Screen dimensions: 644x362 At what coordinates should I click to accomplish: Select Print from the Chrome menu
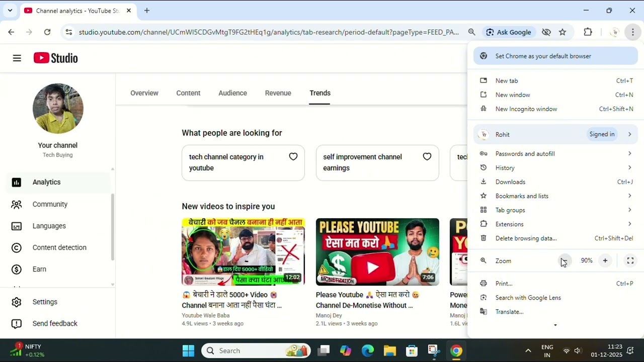(556, 284)
